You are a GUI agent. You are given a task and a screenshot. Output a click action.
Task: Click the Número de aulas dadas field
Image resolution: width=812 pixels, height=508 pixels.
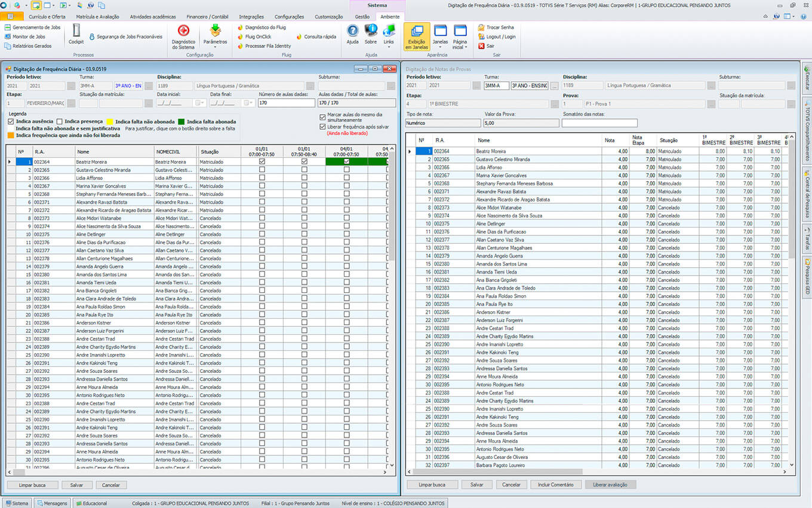click(285, 103)
